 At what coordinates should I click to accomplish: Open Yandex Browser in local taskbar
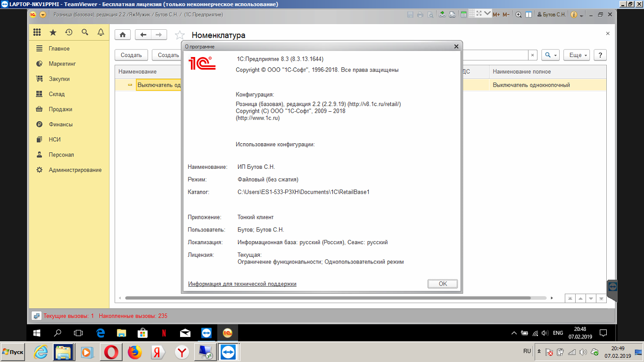[182, 352]
